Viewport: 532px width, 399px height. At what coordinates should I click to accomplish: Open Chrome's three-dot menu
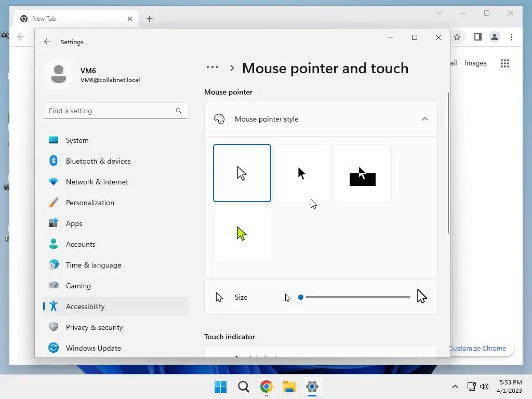(511, 37)
